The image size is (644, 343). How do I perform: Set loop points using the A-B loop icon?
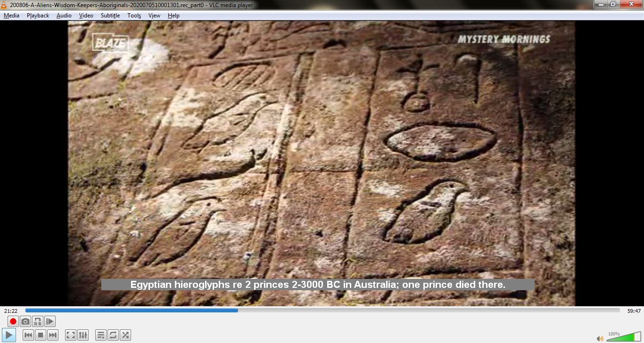pyautogui.click(x=38, y=321)
